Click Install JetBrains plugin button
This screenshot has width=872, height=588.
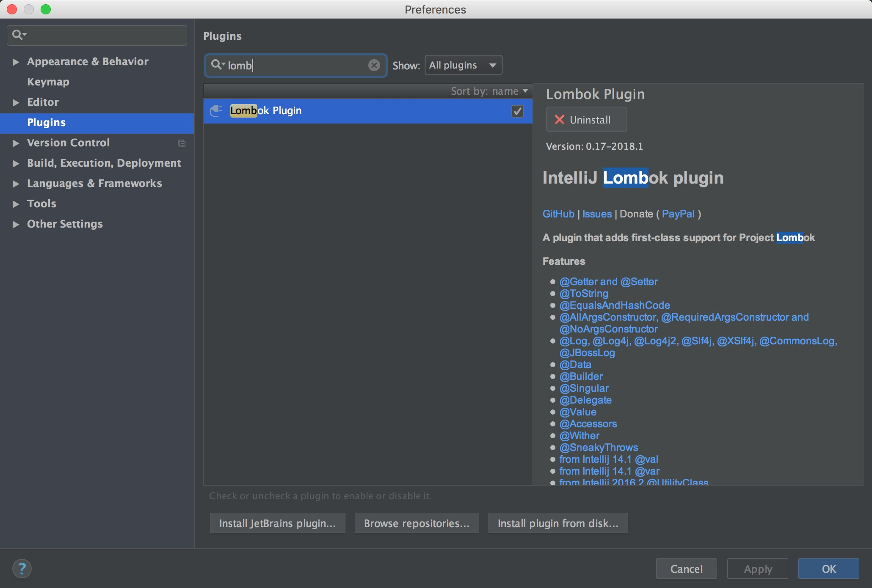tap(277, 523)
